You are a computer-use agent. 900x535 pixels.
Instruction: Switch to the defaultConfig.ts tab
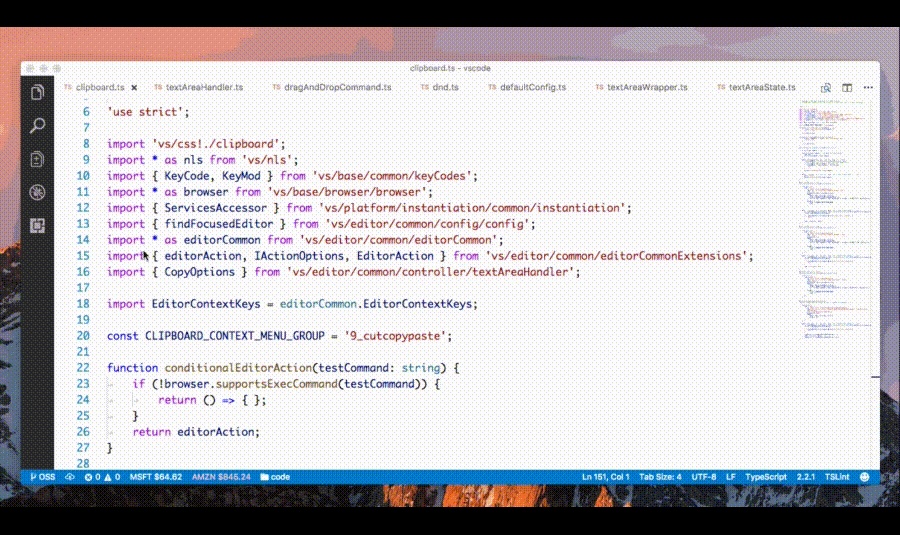click(x=527, y=87)
